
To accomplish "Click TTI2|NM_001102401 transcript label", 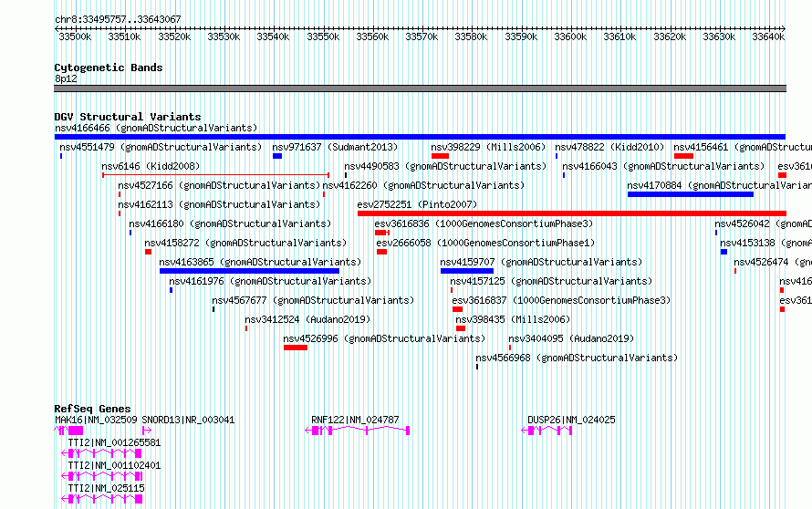I will (114, 465).
